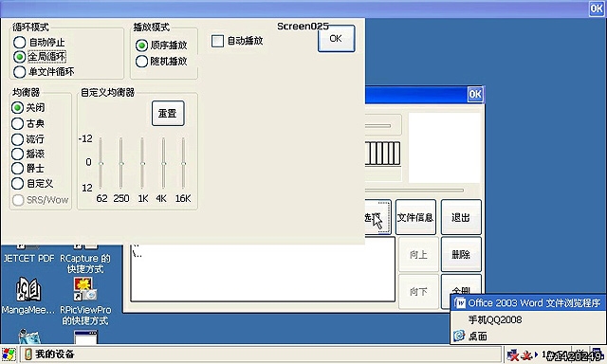Select 自动停止 loop mode radio
Screen dimensions: 607x364
[20, 42]
